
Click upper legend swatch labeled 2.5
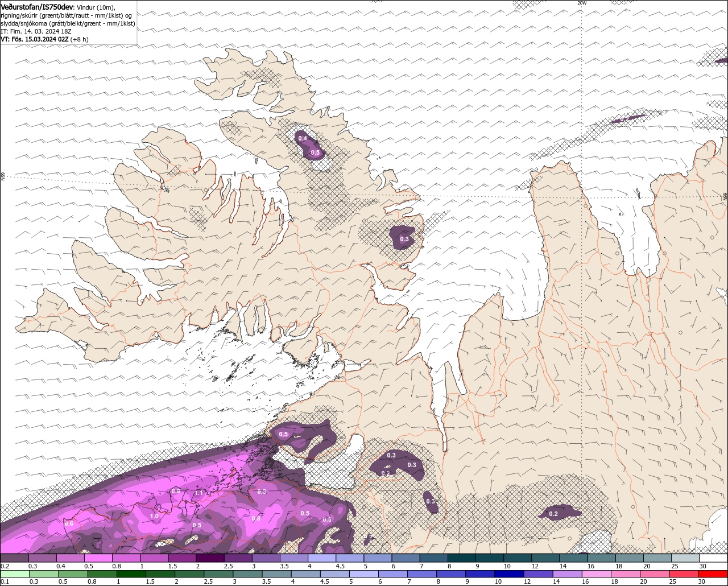(238, 558)
